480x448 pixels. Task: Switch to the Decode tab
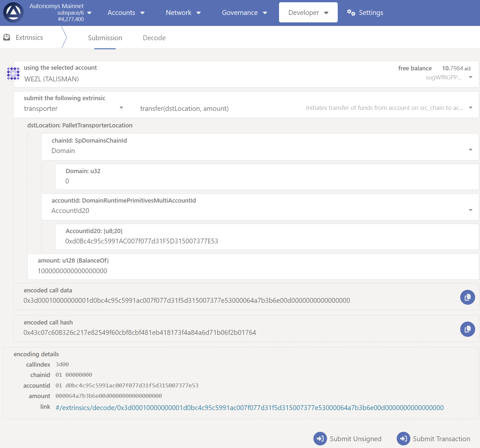(154, 38)
